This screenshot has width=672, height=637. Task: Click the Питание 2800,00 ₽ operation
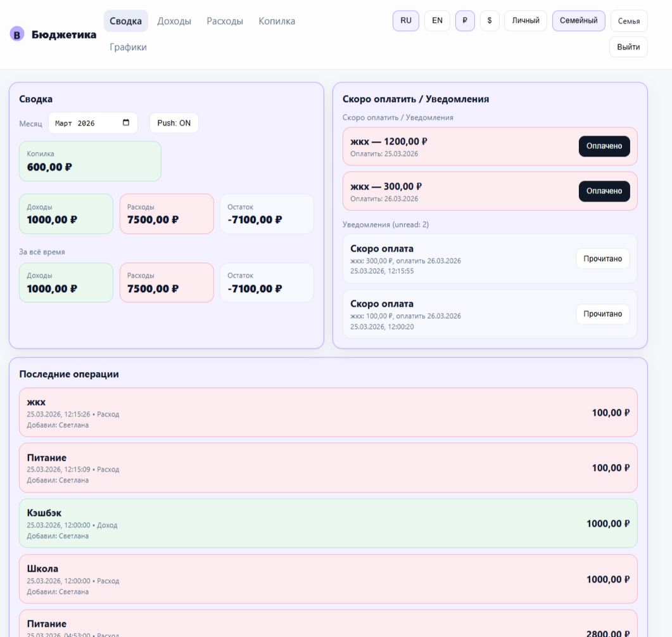328,624
